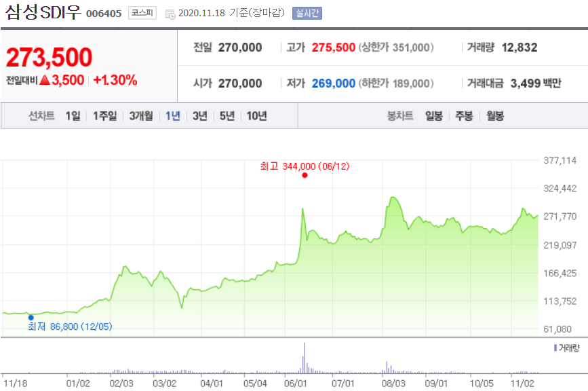Viewport: 588px width, 391px height.
Task: Click the 봉차트 label
Action: [x=400, y=116]
